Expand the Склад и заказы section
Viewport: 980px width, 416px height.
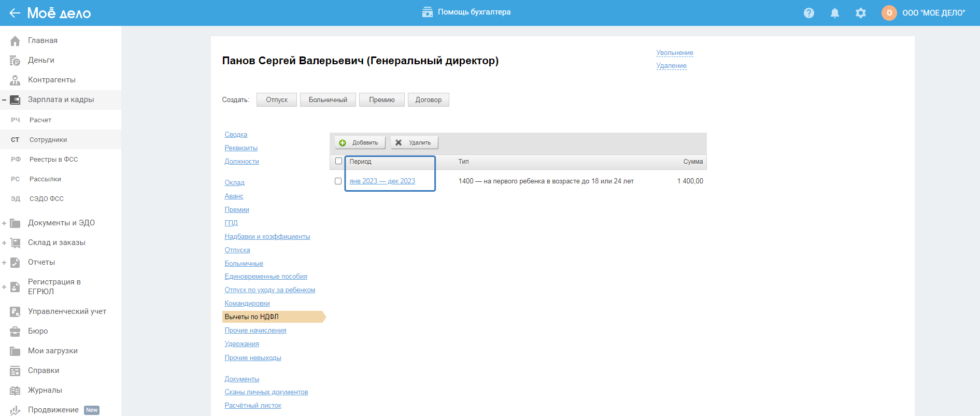point(4,243)
